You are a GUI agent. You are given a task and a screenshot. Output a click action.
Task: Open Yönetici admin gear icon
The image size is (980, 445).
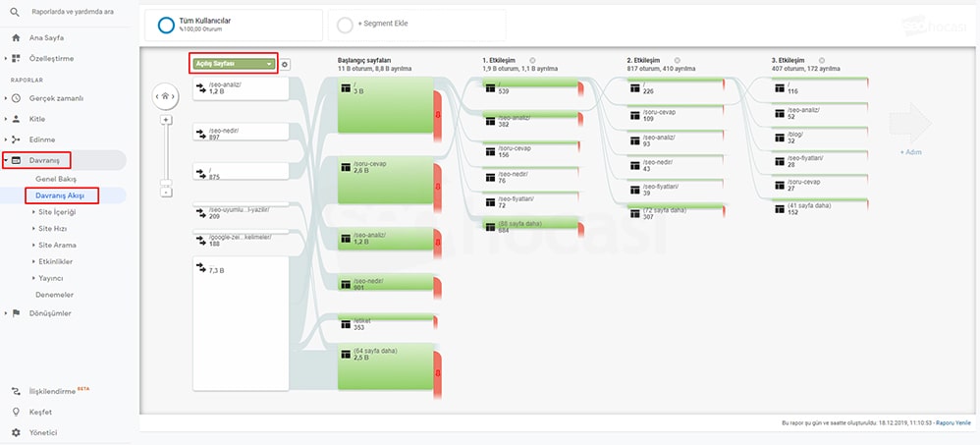pos(16,432)
